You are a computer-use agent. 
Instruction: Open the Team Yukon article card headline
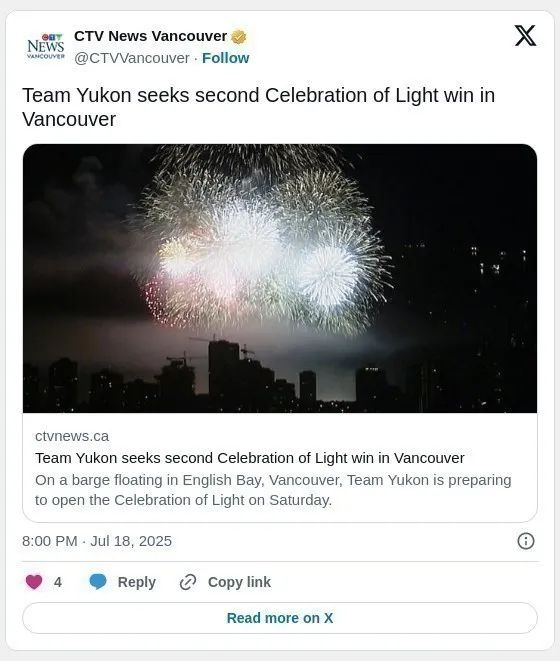click(250, 458)
